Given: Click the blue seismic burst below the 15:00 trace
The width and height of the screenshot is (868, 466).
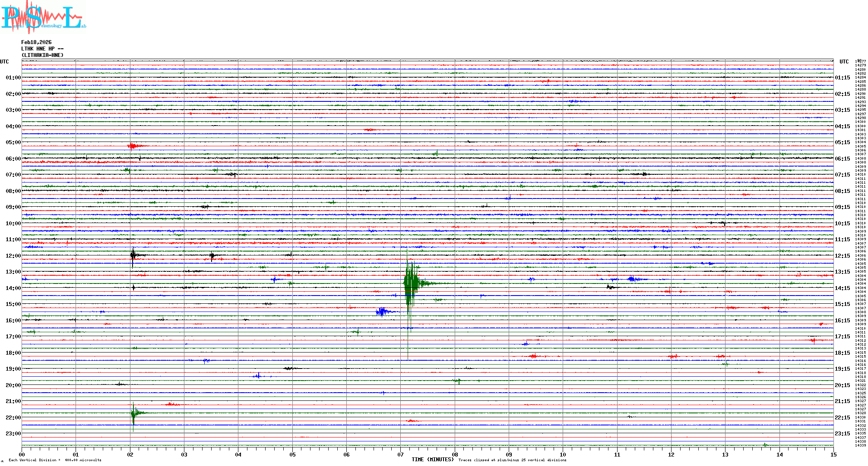Looking at the screenshot, I should (x=382, y=312).
